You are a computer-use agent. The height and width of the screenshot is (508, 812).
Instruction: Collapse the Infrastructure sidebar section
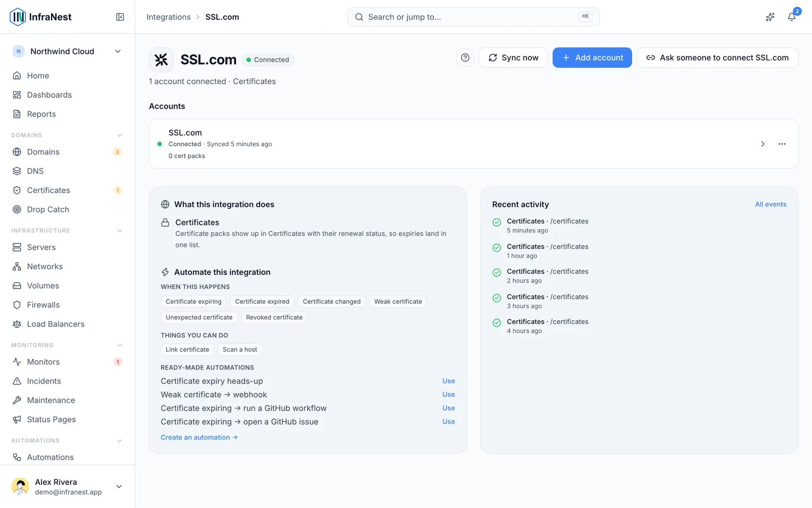click(119, 231)
